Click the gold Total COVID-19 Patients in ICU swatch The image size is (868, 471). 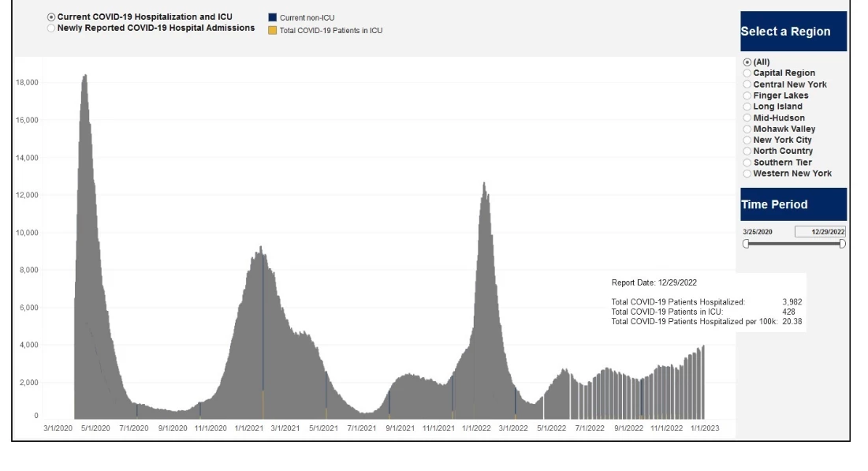click(x=270, y=31)
